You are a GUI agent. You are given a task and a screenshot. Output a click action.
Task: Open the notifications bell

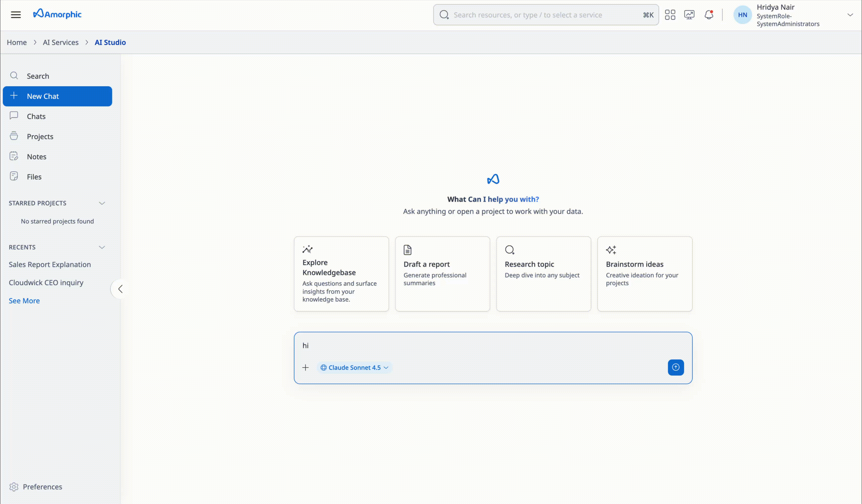point(709,15)
